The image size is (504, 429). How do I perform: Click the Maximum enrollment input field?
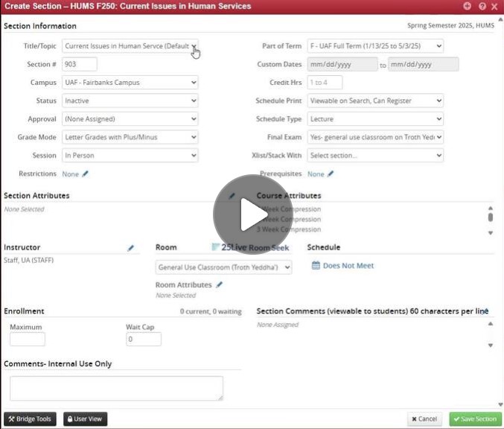point(28,340)
